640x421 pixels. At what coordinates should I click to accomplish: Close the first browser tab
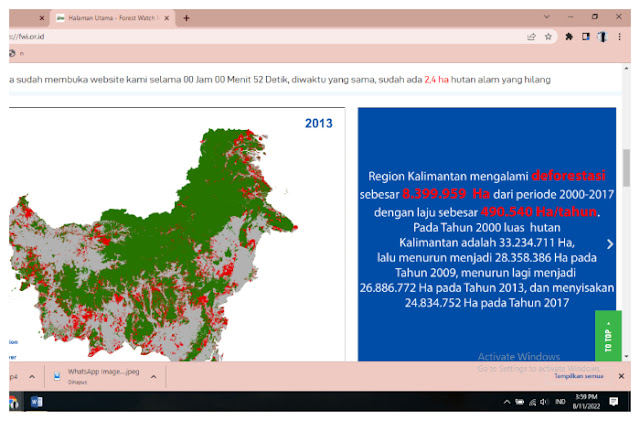pos(42,18)
